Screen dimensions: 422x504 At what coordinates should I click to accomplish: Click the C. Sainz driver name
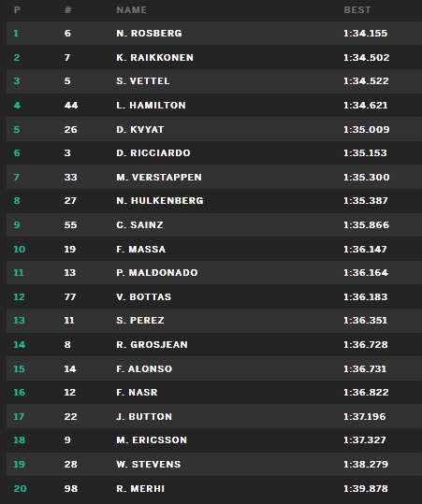coord(139,224)
